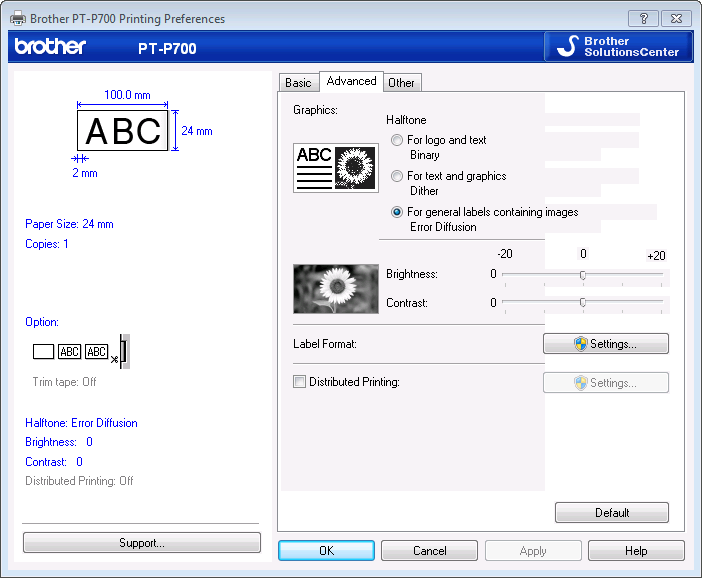Viewport: 702px width, 578px height.
Task: Click the 'Label Format:' label text
Action: click(x=325, y=344)
